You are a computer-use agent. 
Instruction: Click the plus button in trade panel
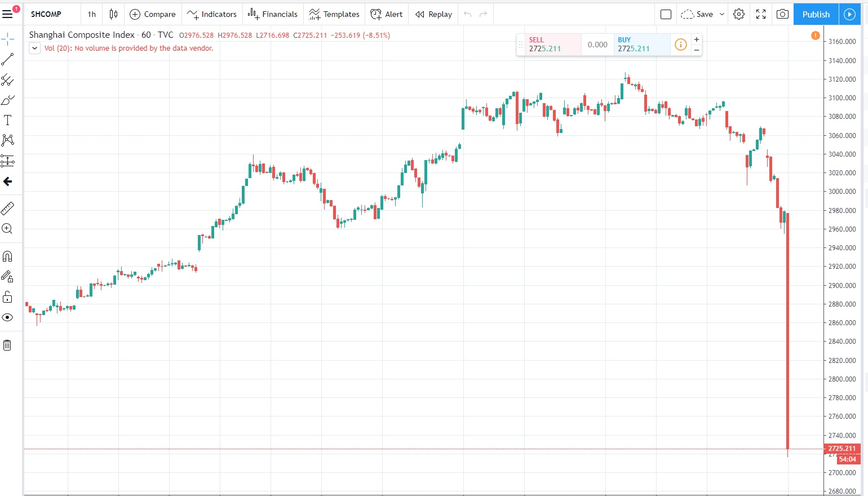pos(697,39)
